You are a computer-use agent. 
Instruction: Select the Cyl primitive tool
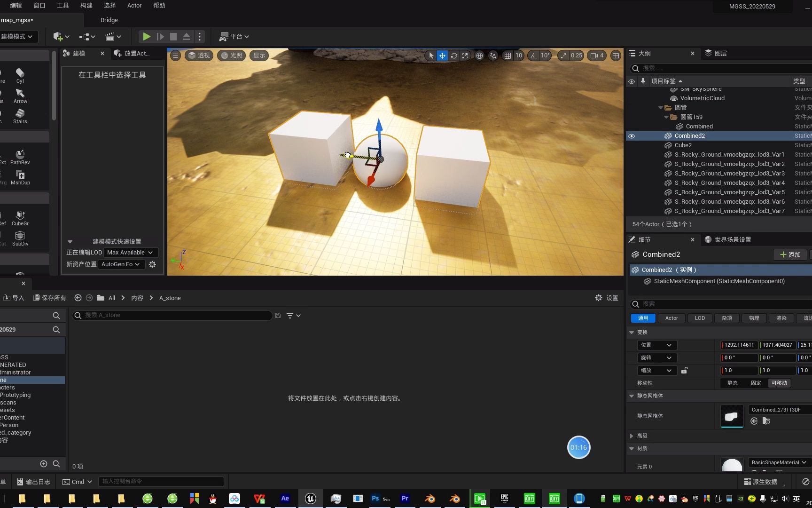pyautogui.click(x=20, y=75)
